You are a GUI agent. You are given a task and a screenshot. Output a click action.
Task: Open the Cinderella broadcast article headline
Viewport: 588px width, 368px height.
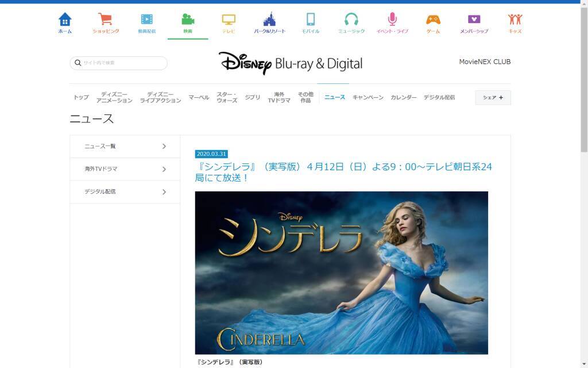coord(343,172)
